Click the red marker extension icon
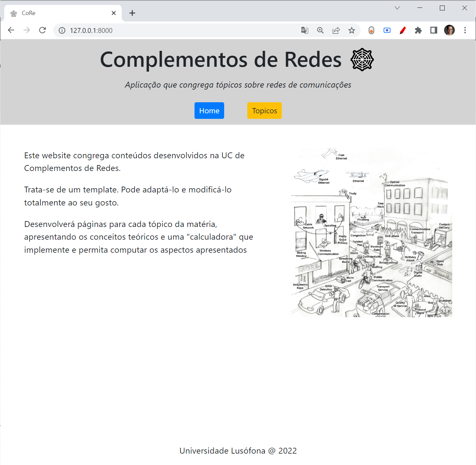The width and height of the screenshot is (476, 465). coord(402,30)
